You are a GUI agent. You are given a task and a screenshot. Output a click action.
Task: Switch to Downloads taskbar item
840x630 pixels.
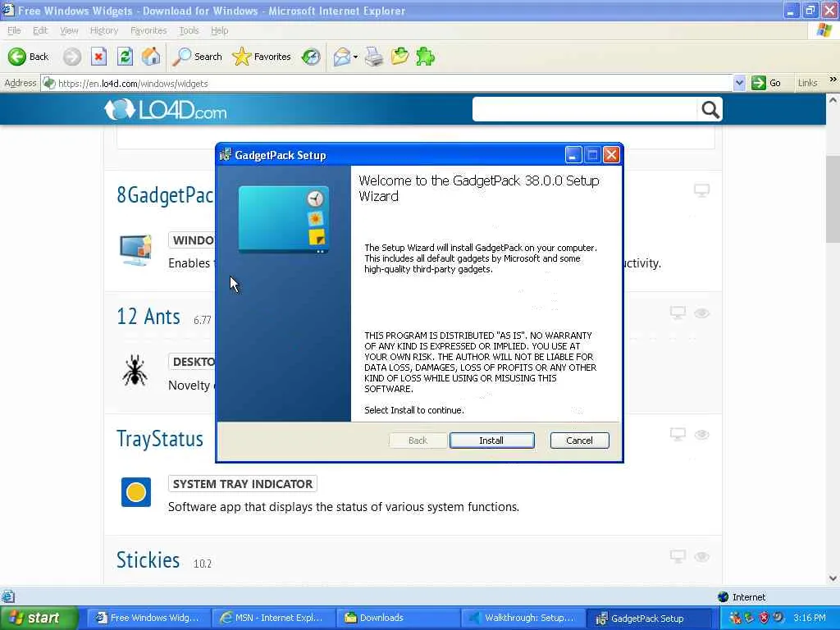(x=398, y=618)
